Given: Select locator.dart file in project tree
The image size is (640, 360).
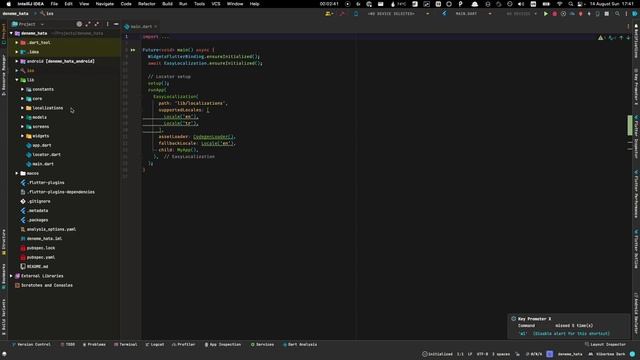Looking at the screenshot, I should tap(47, 155).
